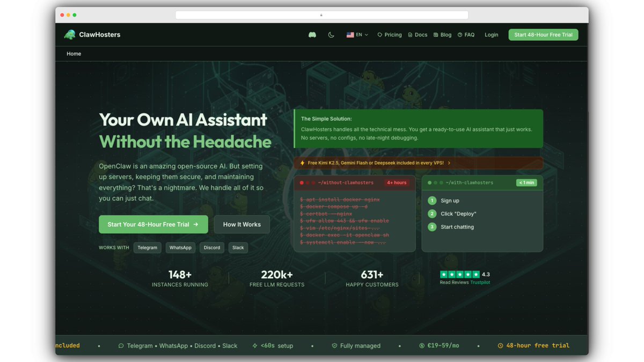The width and height of the screenshot is (644, 362).
Task: Click the document icon beside Docs
Action: (x=410, y=35)
